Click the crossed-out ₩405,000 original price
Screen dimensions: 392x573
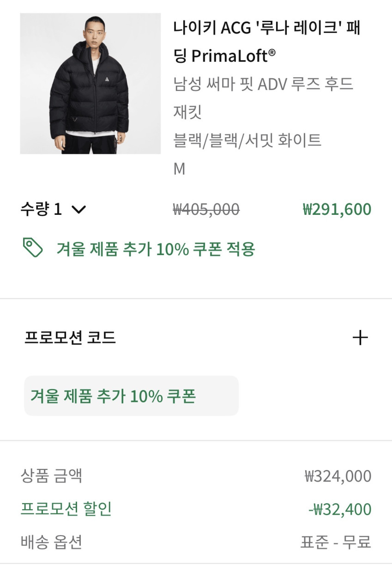[x=206, y=210]
